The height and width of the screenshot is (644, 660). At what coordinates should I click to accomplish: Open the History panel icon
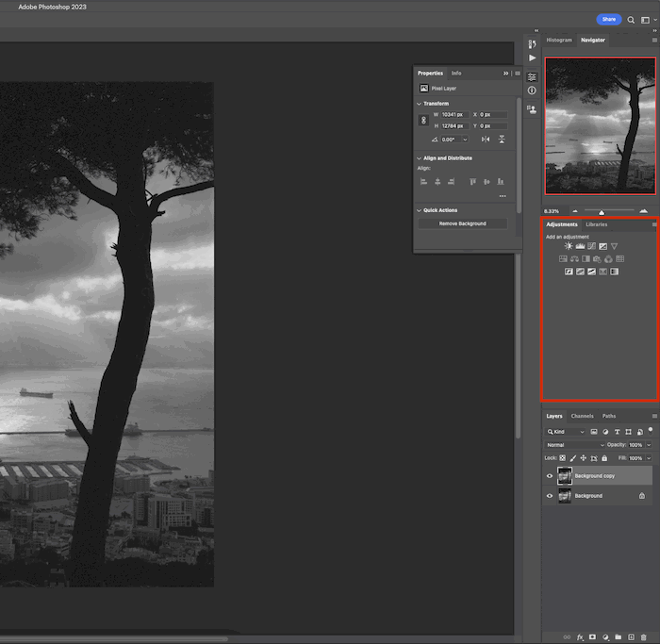tap(532, 44)
